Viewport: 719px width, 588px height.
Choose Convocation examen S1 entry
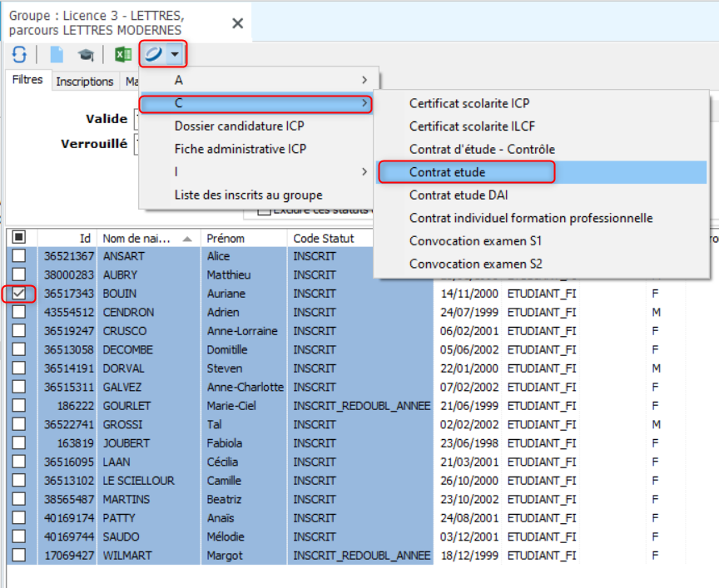coord(475,241)
